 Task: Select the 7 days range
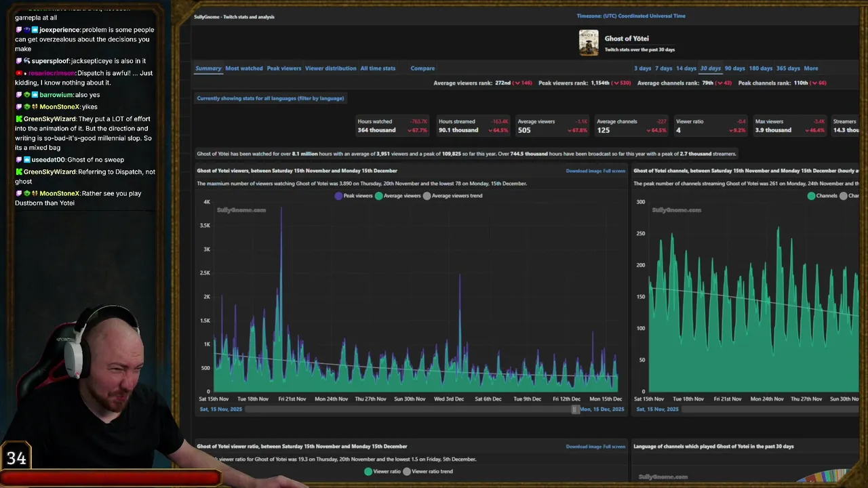(x=664, y=68)
